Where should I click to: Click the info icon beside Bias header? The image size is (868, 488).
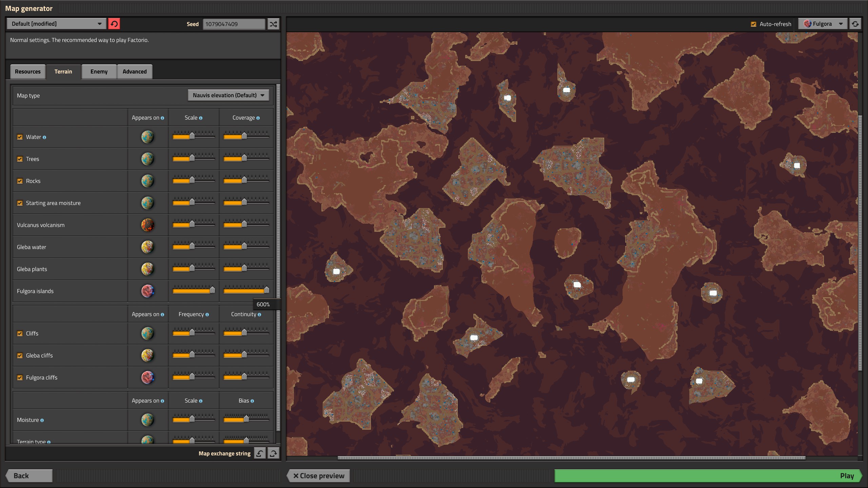(252, 401)
